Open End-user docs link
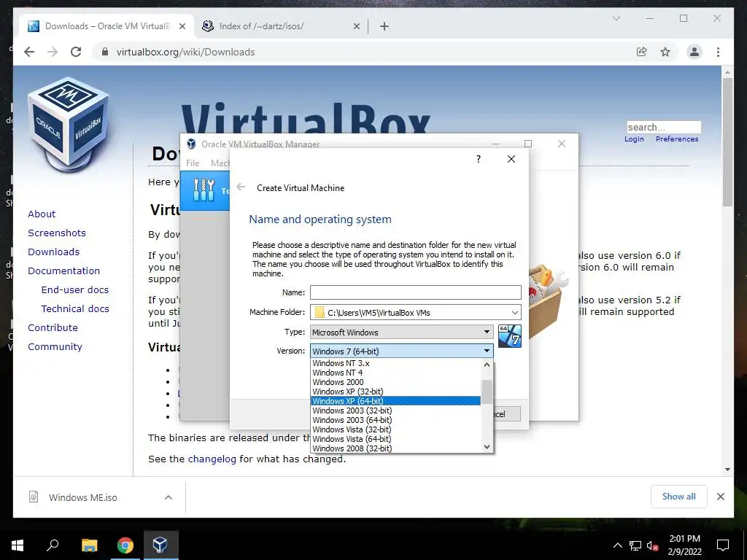Image resolution: width=747 pixels, height=560 pixels. [x=75, y=290]
